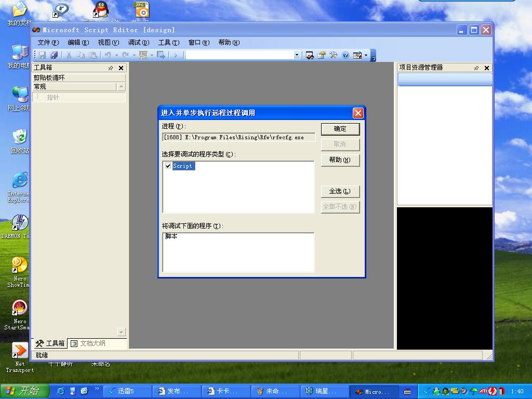Image resolution: width=532 pixels, height=399 pixels.
Task: Click the Undo arrow icon
Action: [x=108, y=55]
